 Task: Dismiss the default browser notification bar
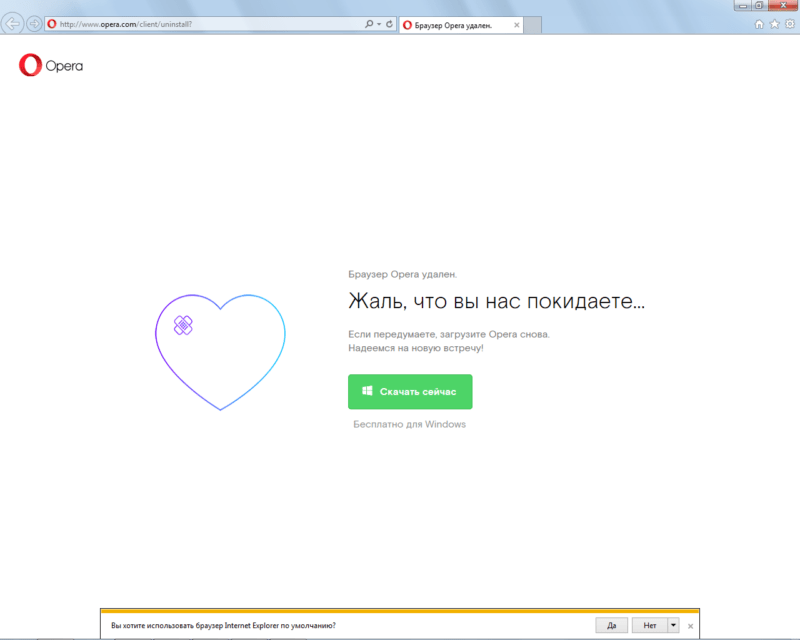pos(690,626)
